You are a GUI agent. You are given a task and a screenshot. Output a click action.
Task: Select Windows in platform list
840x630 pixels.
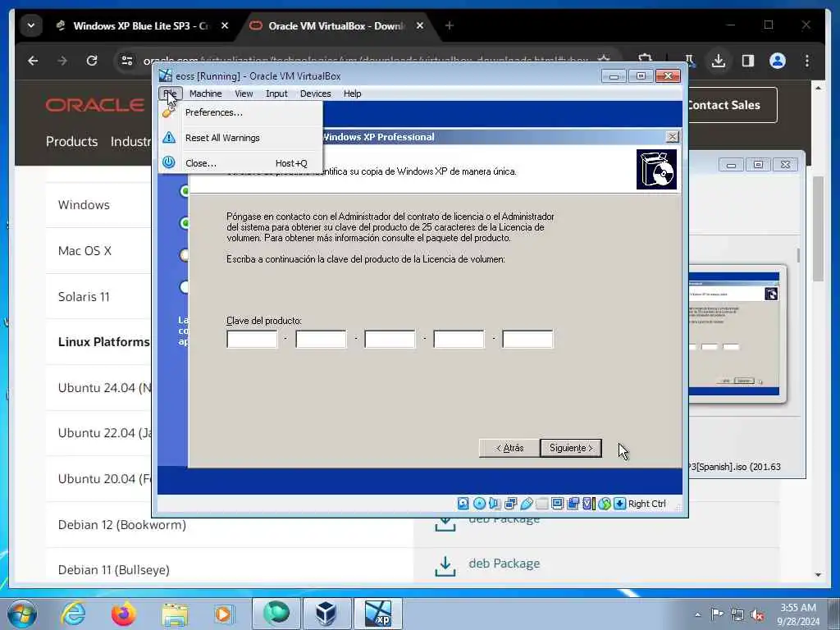point(84,204)
